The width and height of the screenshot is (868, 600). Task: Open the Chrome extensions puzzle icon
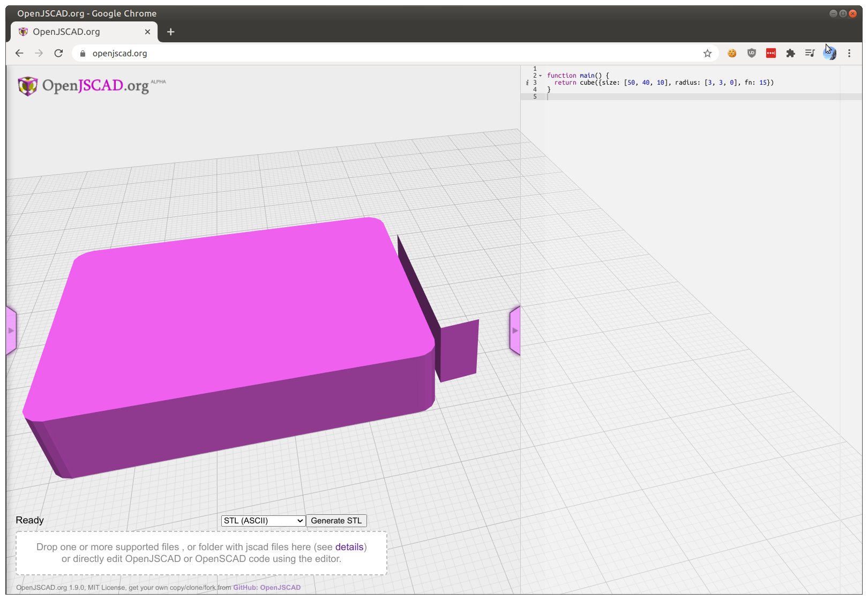click(790, 53)
